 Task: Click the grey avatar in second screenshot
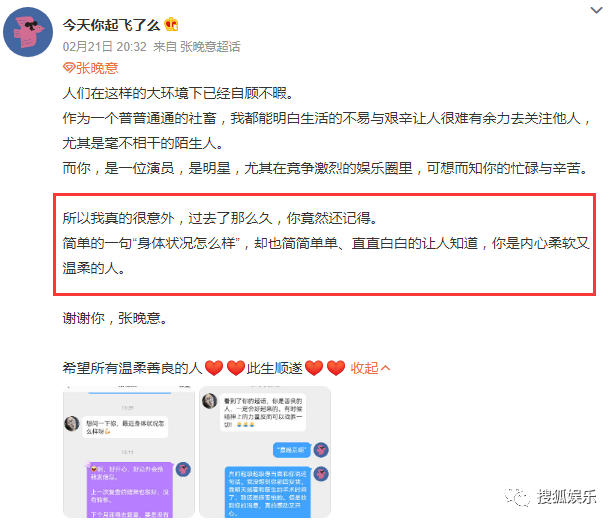point(210,401)
